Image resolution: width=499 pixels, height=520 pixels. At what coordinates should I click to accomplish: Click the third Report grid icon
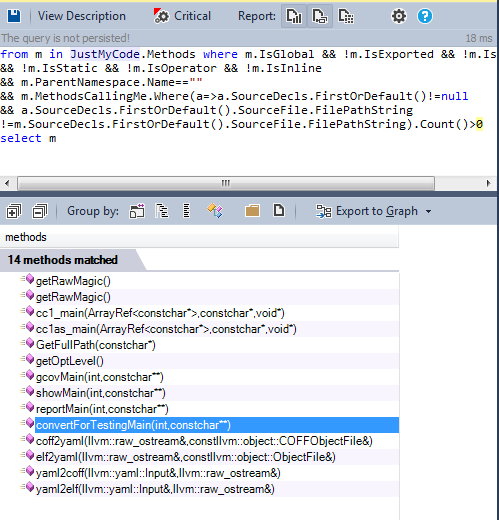346,16
